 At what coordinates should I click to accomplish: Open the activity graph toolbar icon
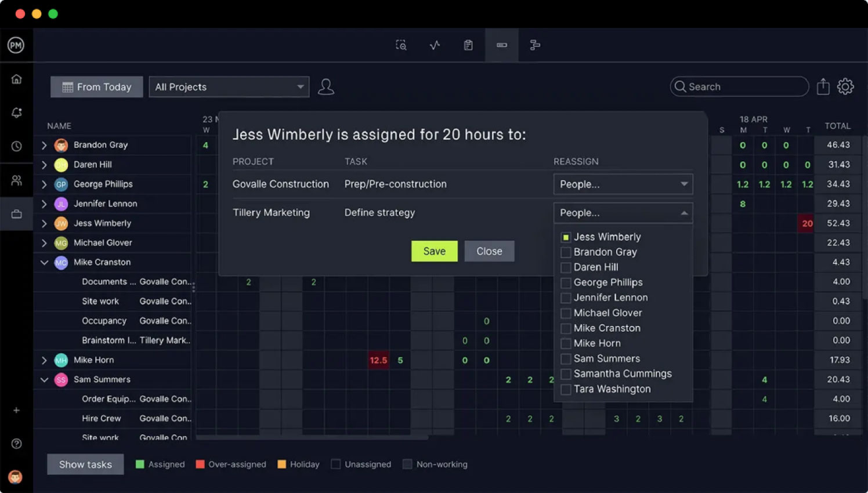(434, 45)
